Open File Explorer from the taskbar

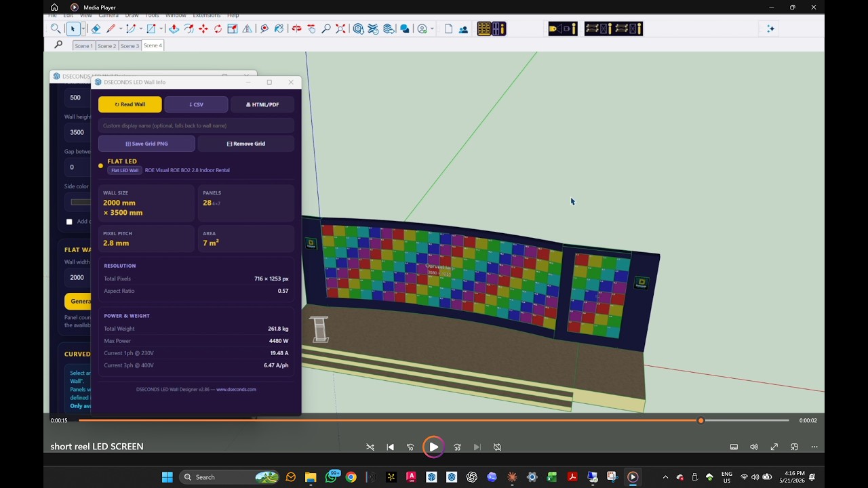click(311, 477)
